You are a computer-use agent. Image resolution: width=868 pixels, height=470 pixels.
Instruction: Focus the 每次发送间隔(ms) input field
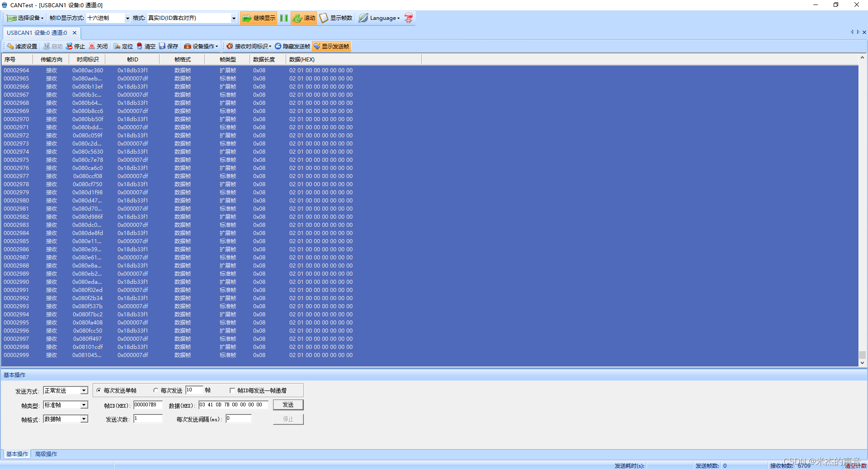[x=239, y=419]
